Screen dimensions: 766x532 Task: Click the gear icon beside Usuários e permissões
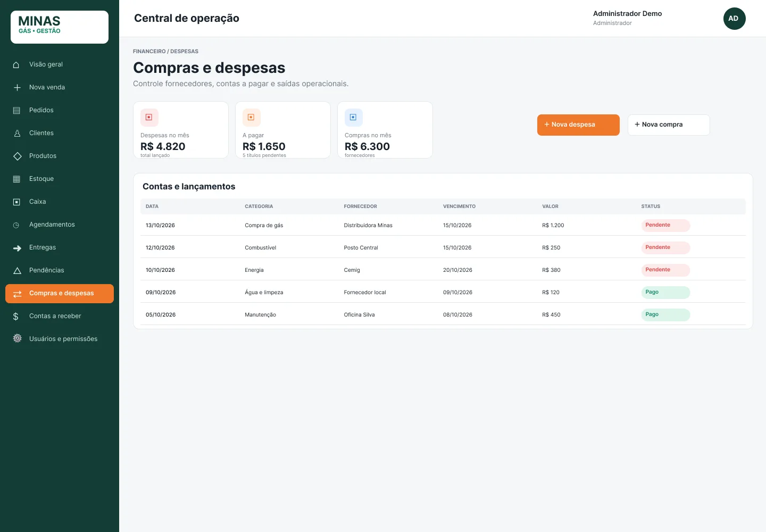(17, 338)
